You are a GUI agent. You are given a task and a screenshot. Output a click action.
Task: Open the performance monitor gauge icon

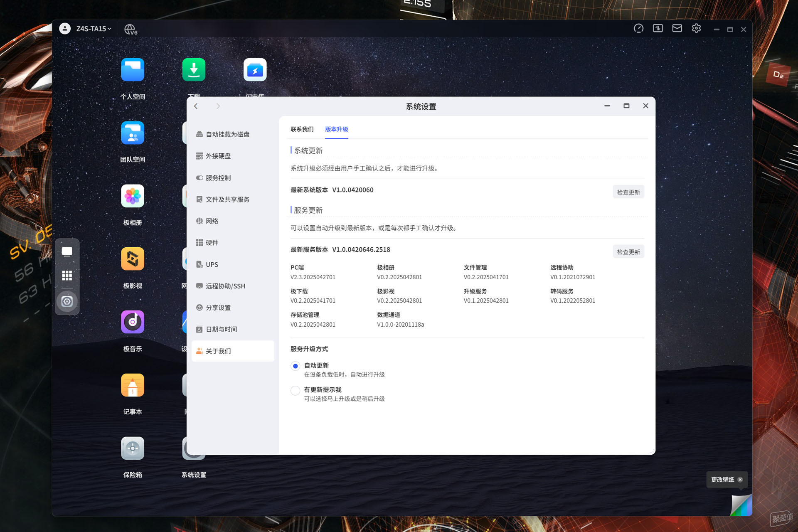tap(638, 28)
